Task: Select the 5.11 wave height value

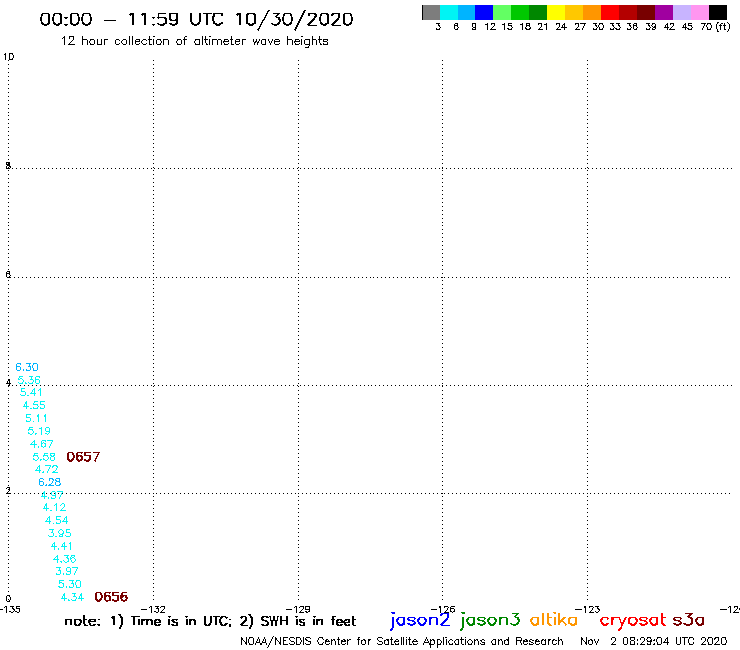Action: 36,418
